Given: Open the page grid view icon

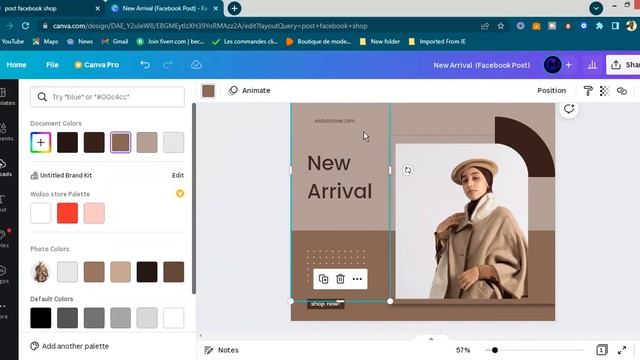Looking at the screenshot, I should [602, 350].
